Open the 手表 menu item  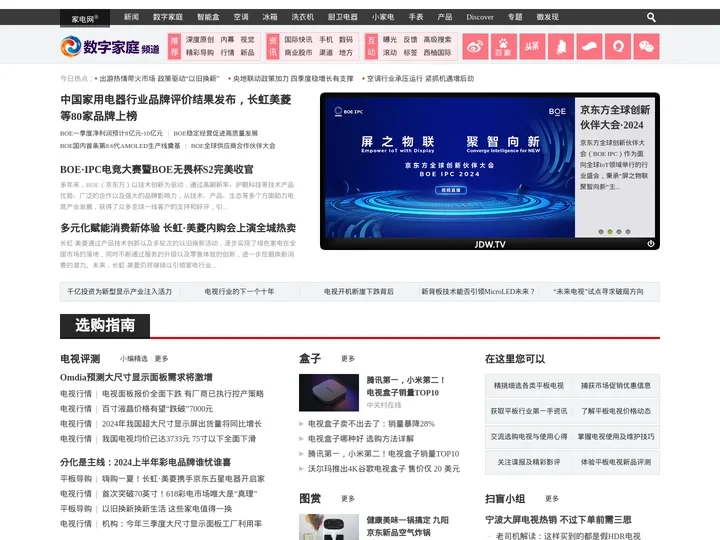(x=416, y=17)
